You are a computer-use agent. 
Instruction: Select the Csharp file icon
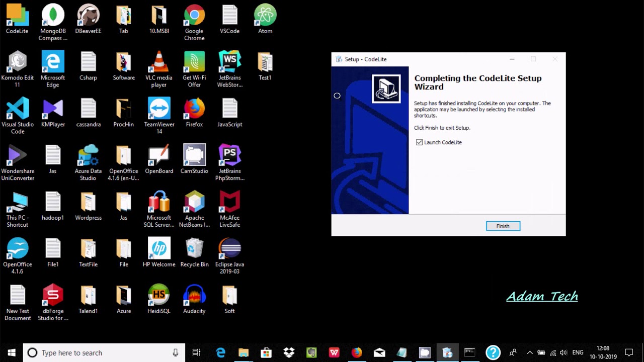click(x=88, y=66)
